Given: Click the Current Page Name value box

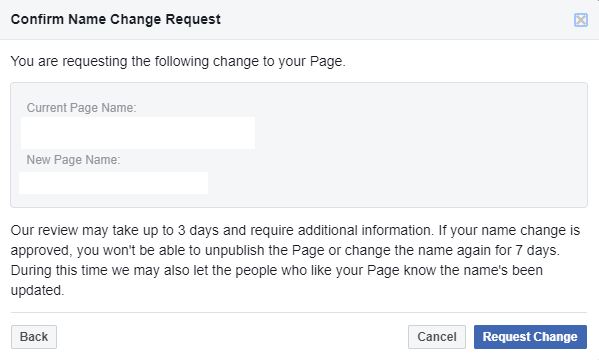Looking at the screenshot, I should 138,133.
